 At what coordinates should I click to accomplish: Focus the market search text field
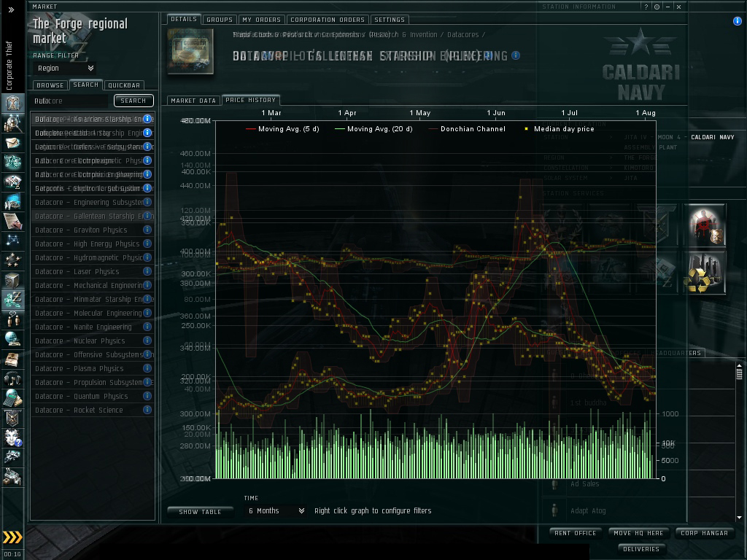pyautogui.click(x=71, y=101)
